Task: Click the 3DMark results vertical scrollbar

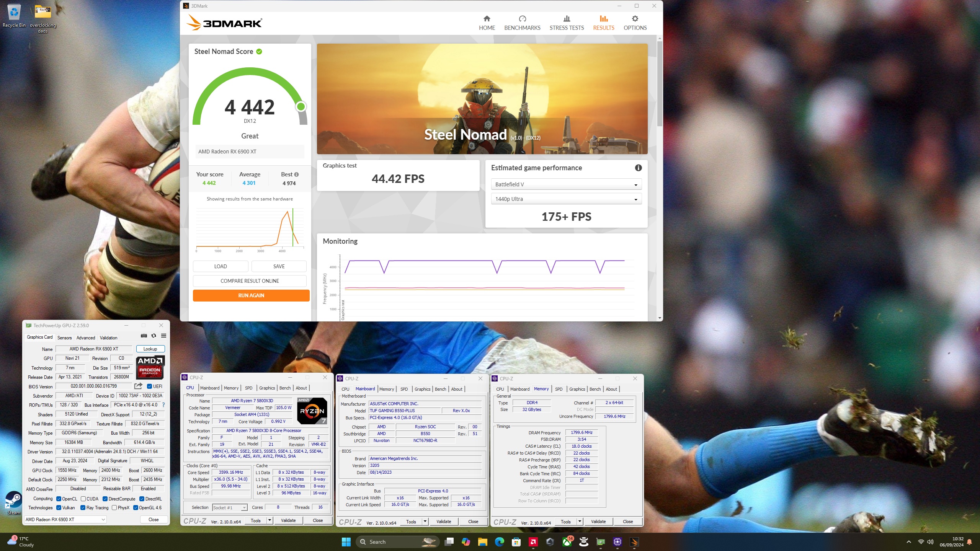Action: point(660,83)
